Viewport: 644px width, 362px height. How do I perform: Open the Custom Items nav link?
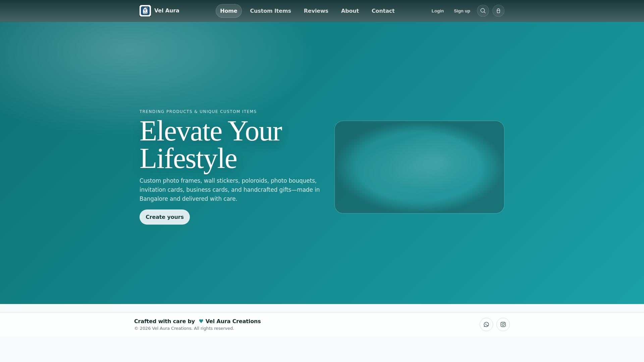click(x=270, y=11)
